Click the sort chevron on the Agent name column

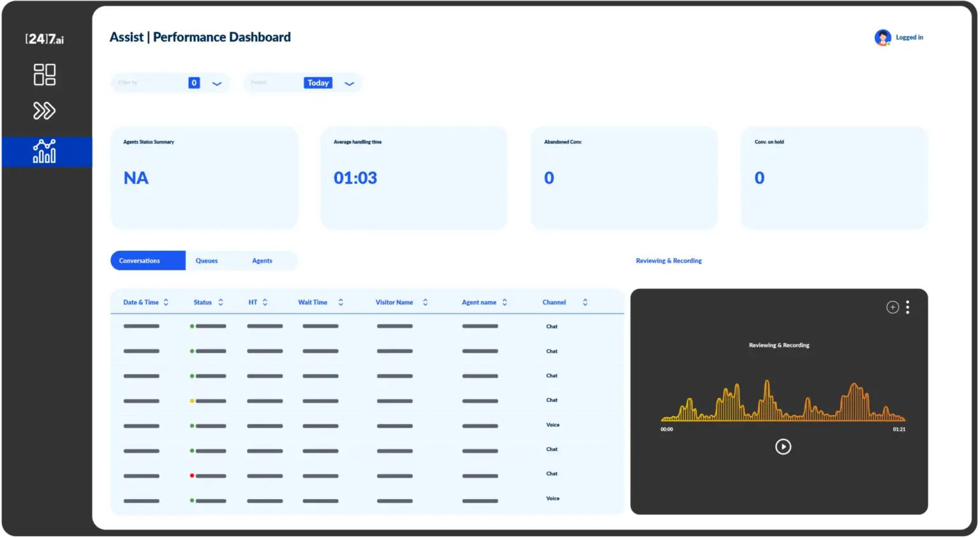pyautogui.click(x=504, y=302)
